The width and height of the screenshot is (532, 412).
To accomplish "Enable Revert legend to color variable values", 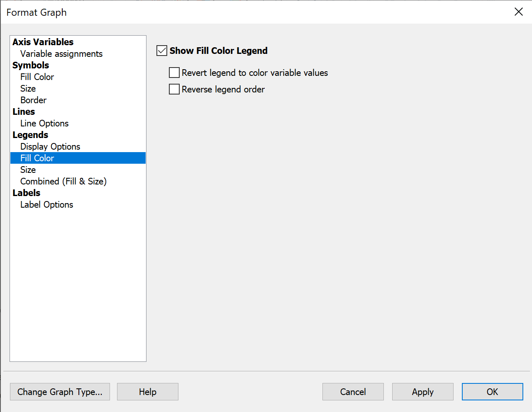I will click(x=174, y=73).
